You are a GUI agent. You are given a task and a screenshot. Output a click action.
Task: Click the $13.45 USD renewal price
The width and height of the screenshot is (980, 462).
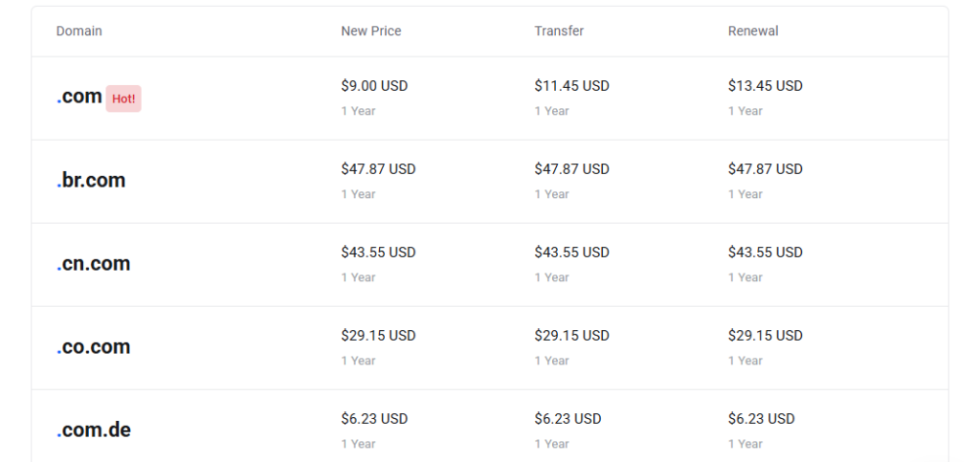(x=765, y=86)
